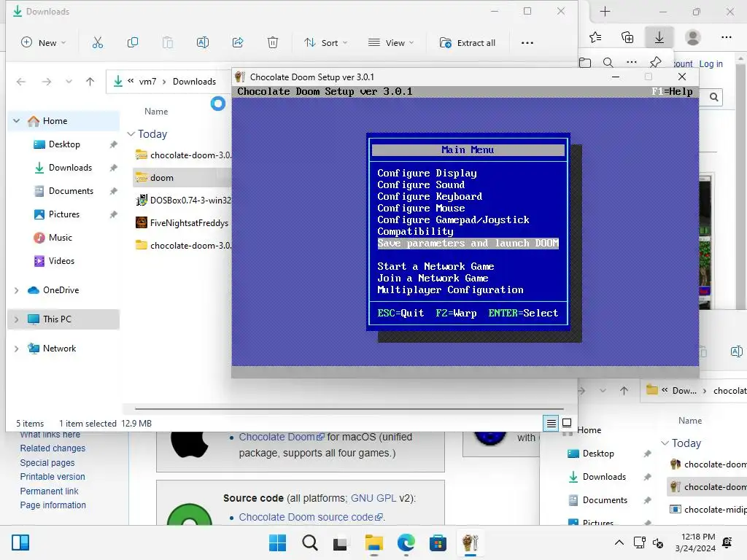
Task: Select Videos in the sidebar
Action: click(x=61, y=261)
